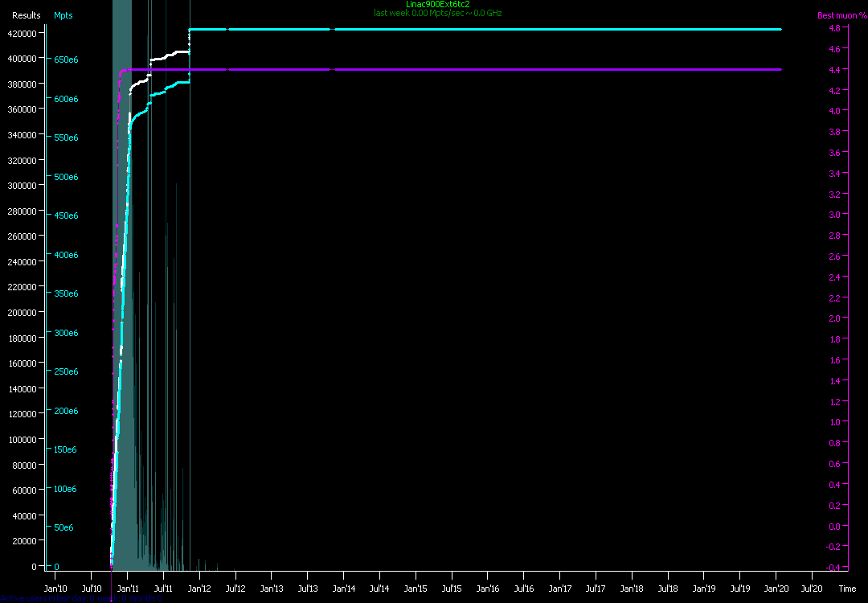Select the Jan'12 tick on time axis
Image resolution: width=868 pixels, height=603 pixels.
199,589
